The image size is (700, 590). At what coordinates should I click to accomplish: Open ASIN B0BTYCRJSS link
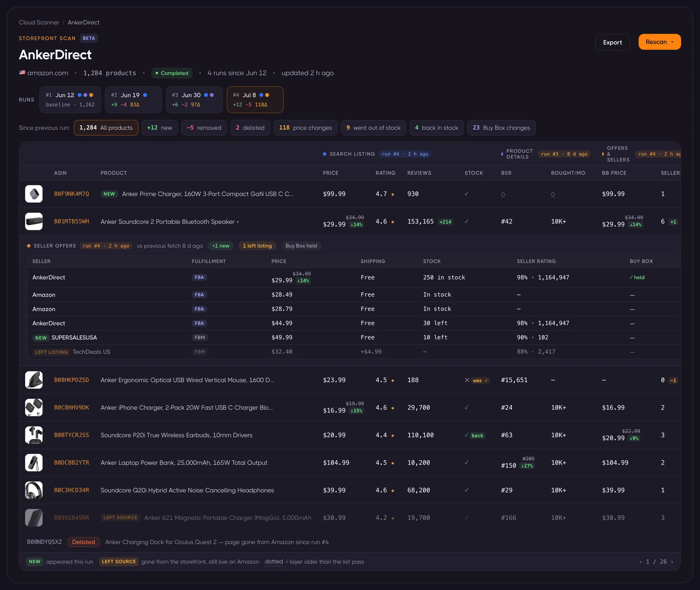pos(71,435)
